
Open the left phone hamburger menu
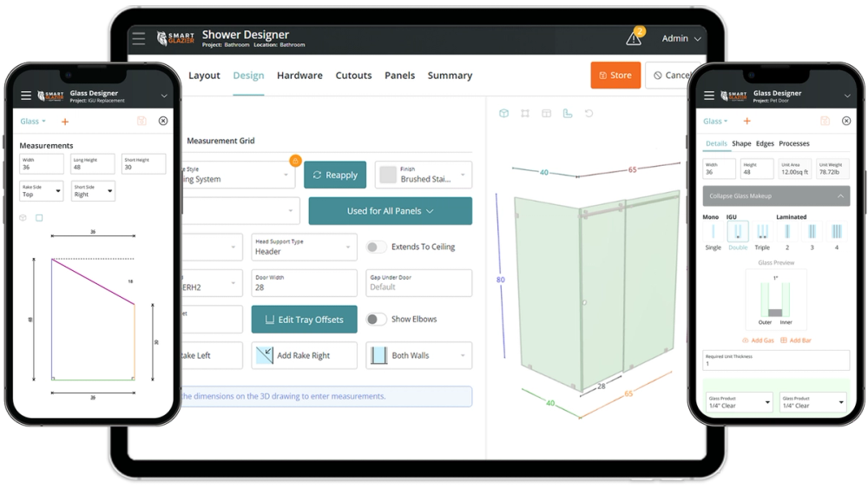tap(26, 96)
